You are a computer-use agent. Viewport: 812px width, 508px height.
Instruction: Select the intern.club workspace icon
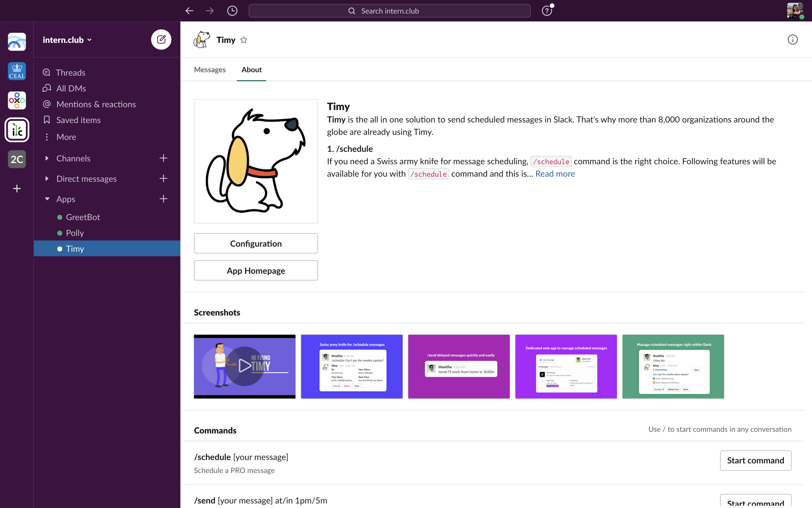tap(17, 130)
